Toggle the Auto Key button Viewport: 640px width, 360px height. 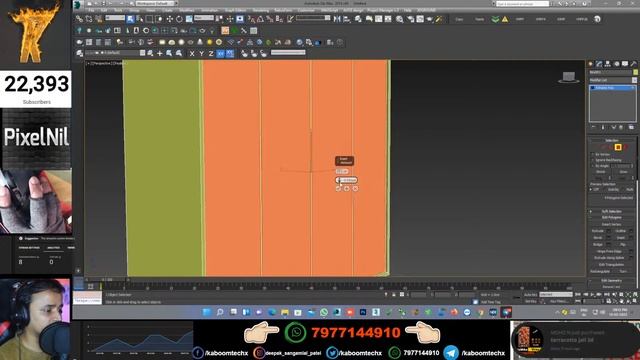[530, 294]
